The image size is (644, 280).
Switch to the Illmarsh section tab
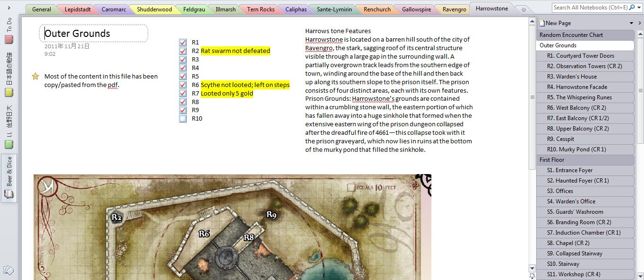coord(225,9)
